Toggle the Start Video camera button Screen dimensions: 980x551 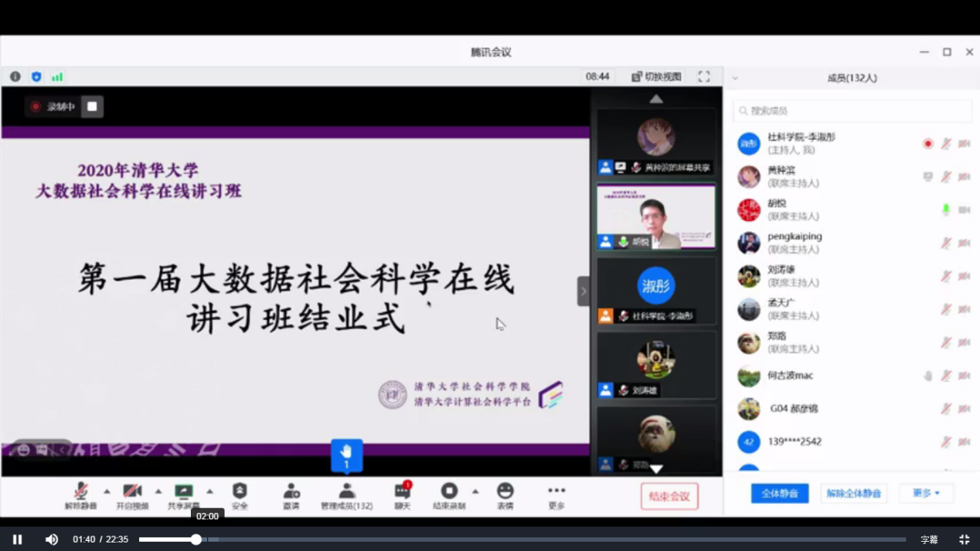pos(132,492)
